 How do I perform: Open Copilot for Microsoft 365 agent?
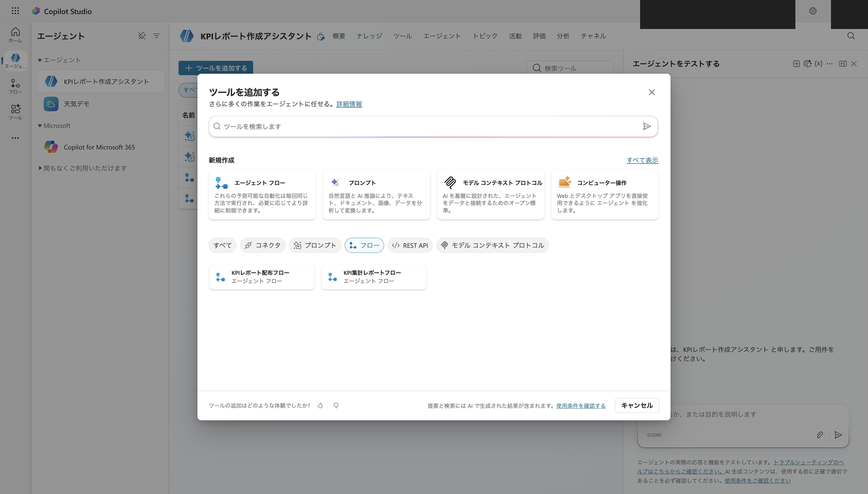100,147
